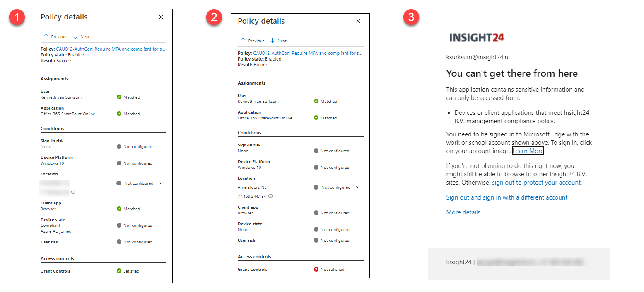Click 'You can't get there from here' heading
This screenshot has width=644, height=292.
click(512, 74)
